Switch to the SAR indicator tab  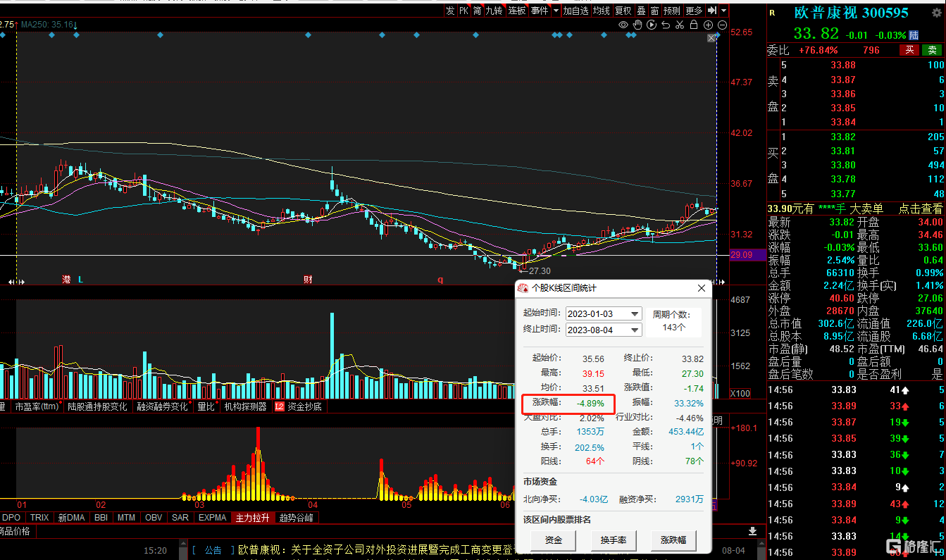click(180, 518)
